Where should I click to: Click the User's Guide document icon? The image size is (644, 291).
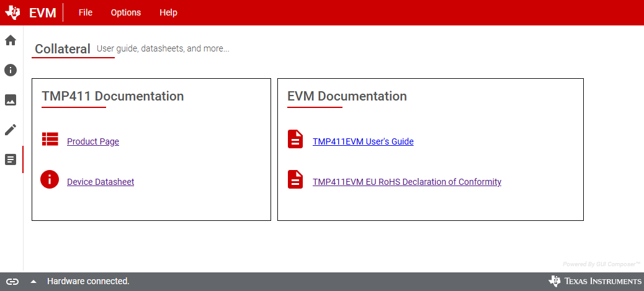[295, 139]
